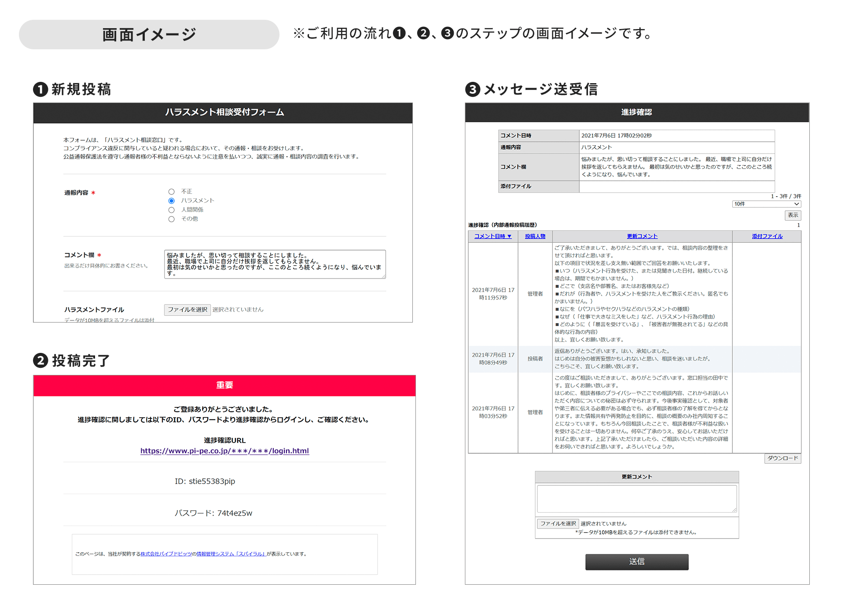This screenshot has width=845, height=616.
Task: Open the 進捗確認URL login.html link
Action: [224, 451]
